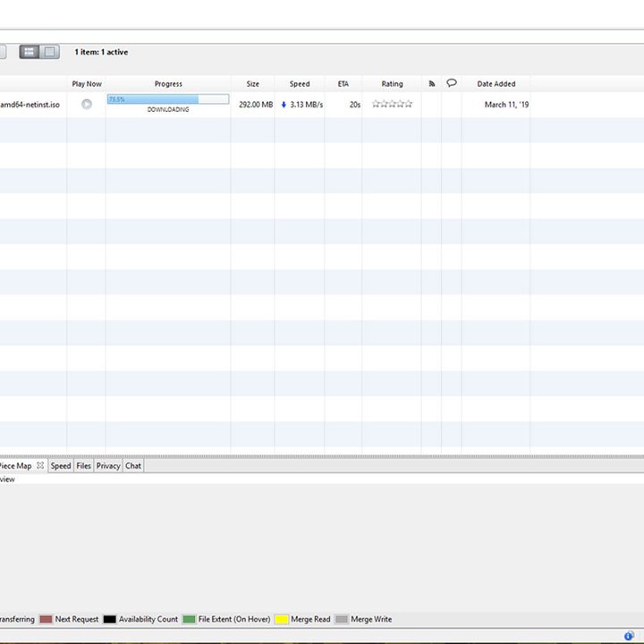
Task: Click the 292.00 MB size value
Action: click(256, 105)
